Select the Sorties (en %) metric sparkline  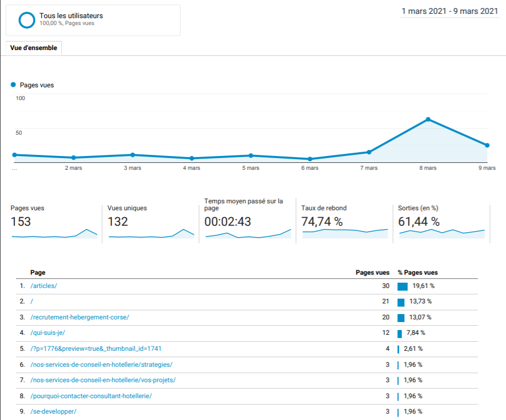click(442, 233)
